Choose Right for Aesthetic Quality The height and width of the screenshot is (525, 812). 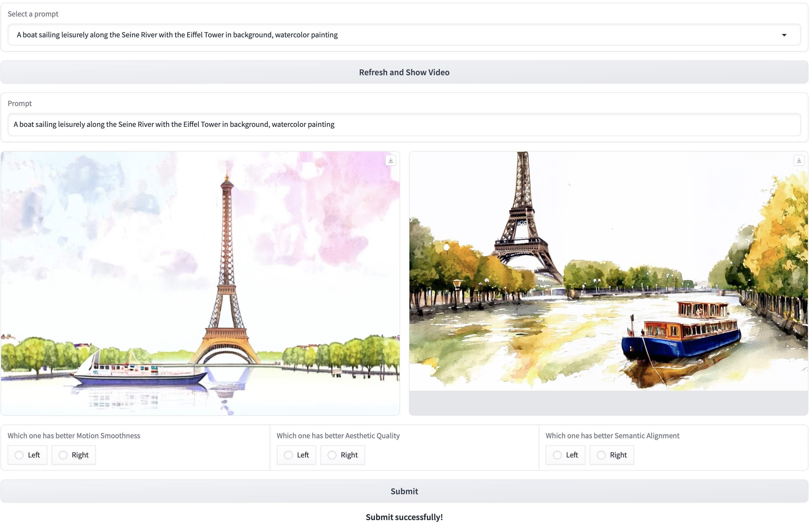(332, 455)
